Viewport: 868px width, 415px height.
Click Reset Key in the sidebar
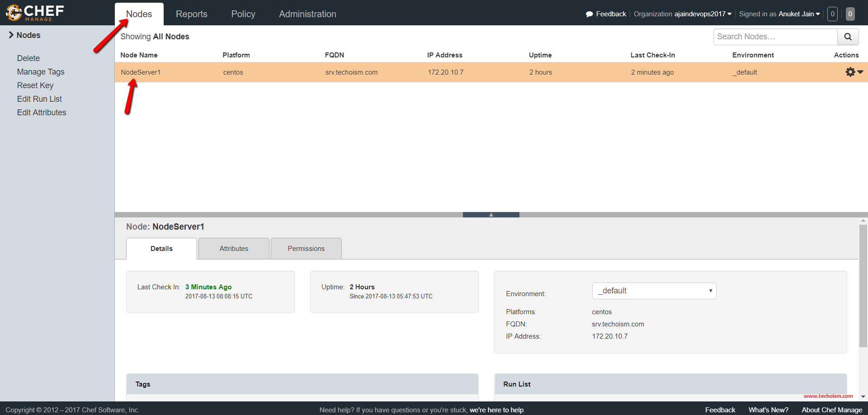[35, 85]
